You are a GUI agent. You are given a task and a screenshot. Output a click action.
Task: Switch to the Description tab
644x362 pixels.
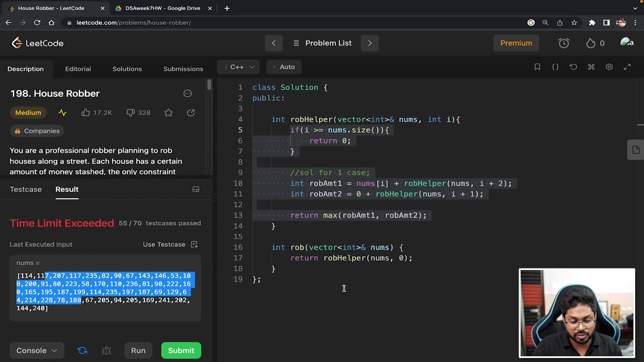(x=26, y=69)
